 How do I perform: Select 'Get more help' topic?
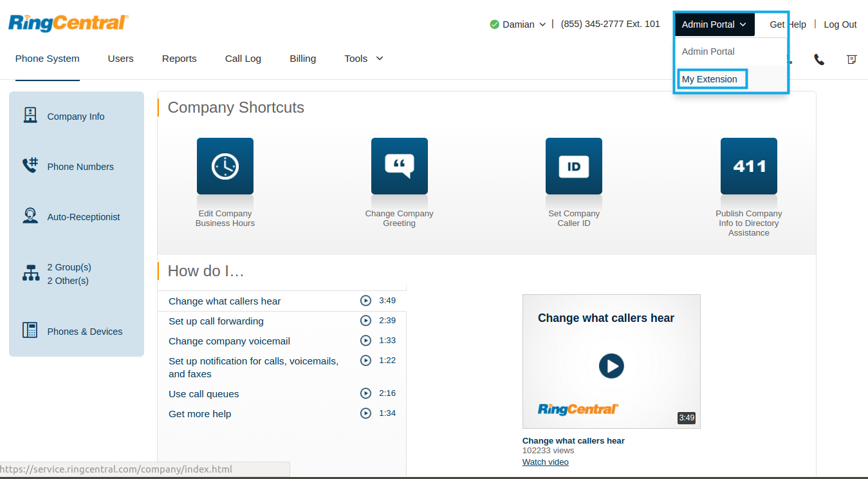pyautogui.click(x=200, y=414)
